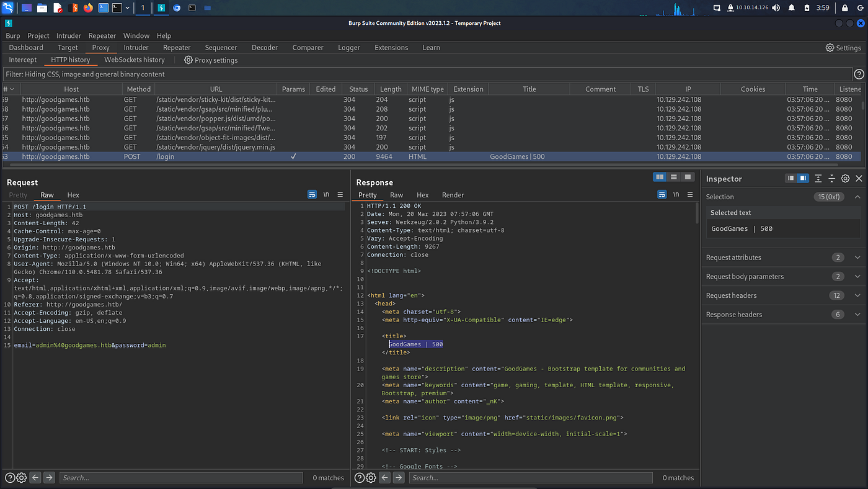
Task: Close the Inspector panel
Action: [859, 179]
